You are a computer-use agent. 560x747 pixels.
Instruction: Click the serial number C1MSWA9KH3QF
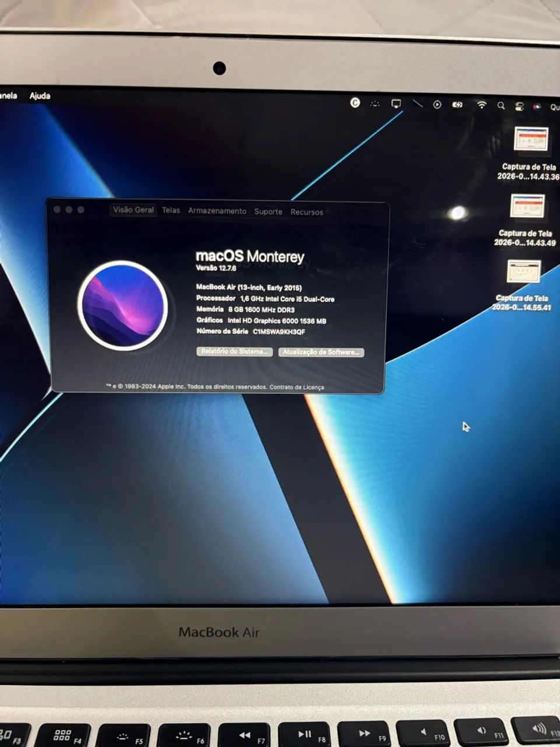279,331
